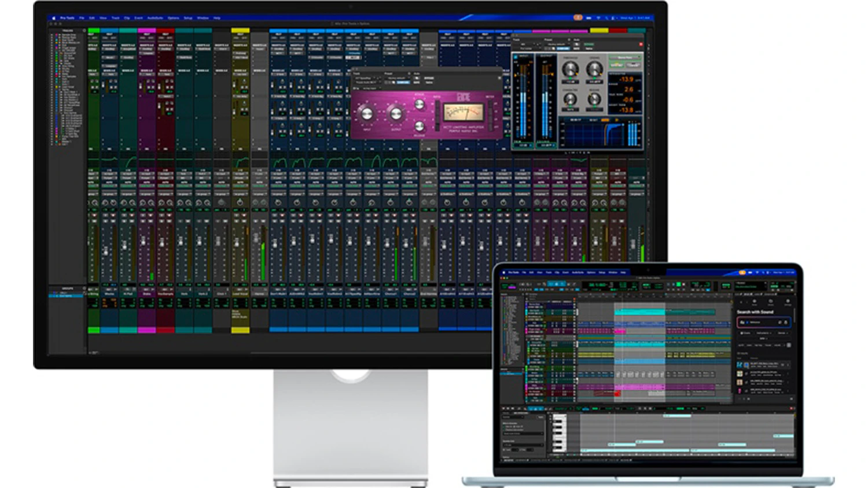Click the green Play button in the laptop transport
The image size is (868, 488).
tap(679, 284)
